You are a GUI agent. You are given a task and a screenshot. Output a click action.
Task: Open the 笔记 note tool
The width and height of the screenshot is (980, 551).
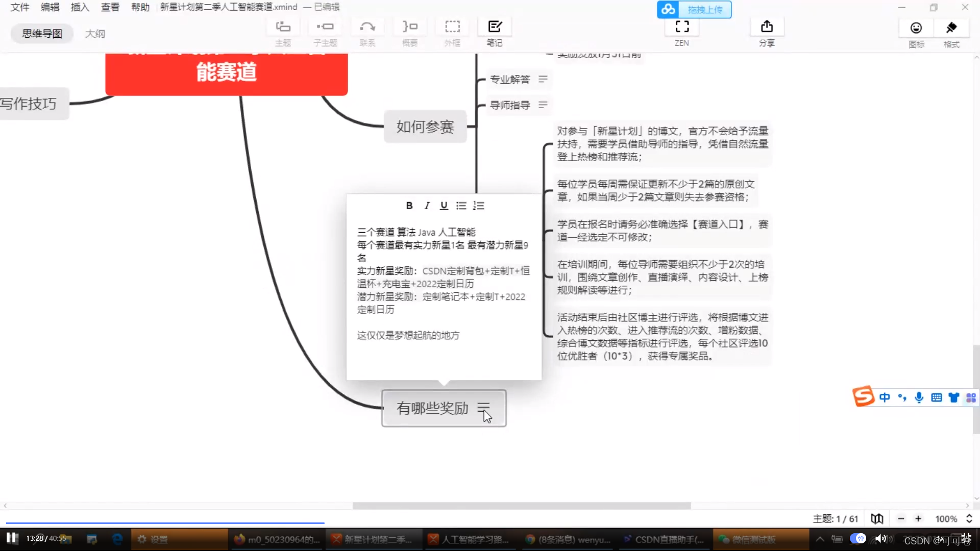point(495,27)
